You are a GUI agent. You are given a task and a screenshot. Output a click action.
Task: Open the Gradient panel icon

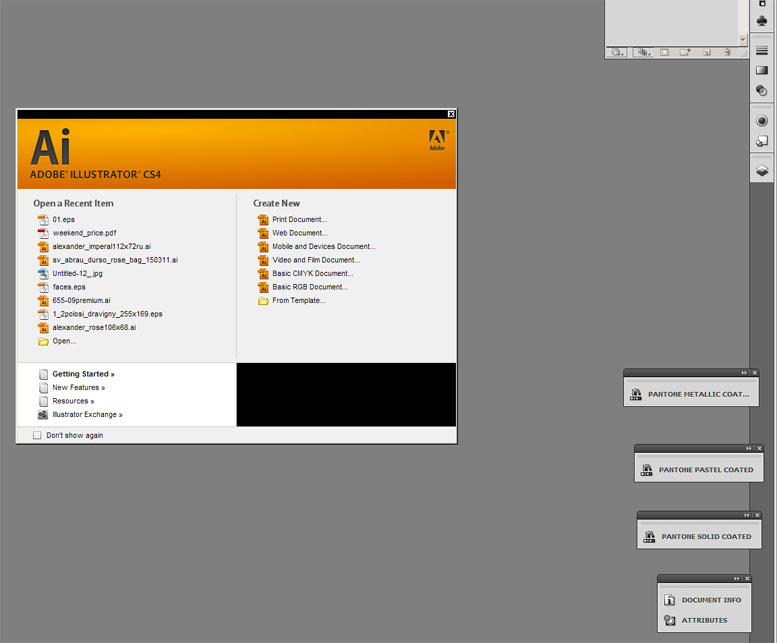(762, 70)
